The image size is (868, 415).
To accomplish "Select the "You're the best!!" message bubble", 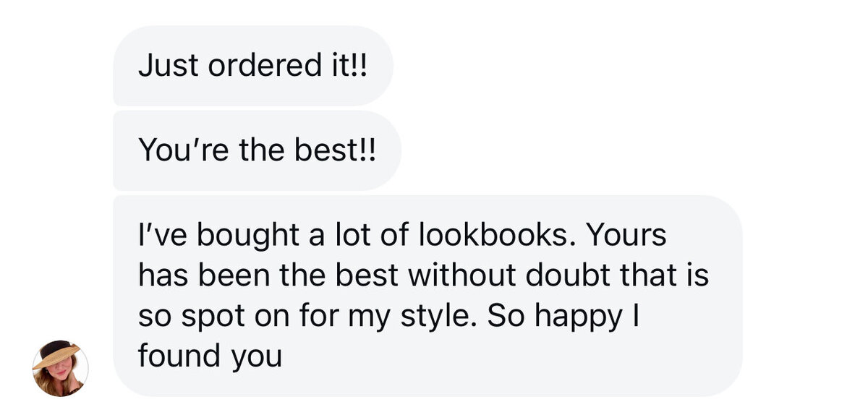I will 257,150.
